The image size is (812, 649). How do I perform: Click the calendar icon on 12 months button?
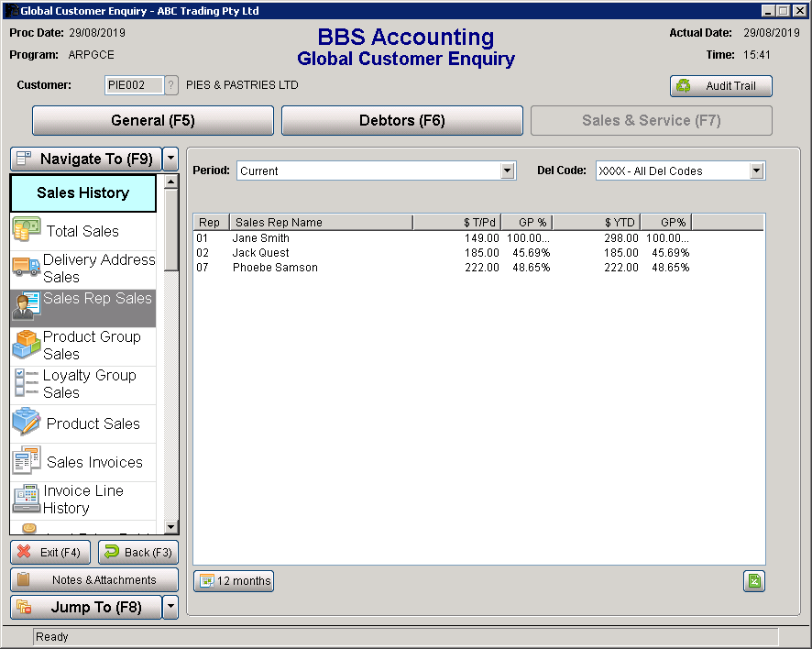209,580
